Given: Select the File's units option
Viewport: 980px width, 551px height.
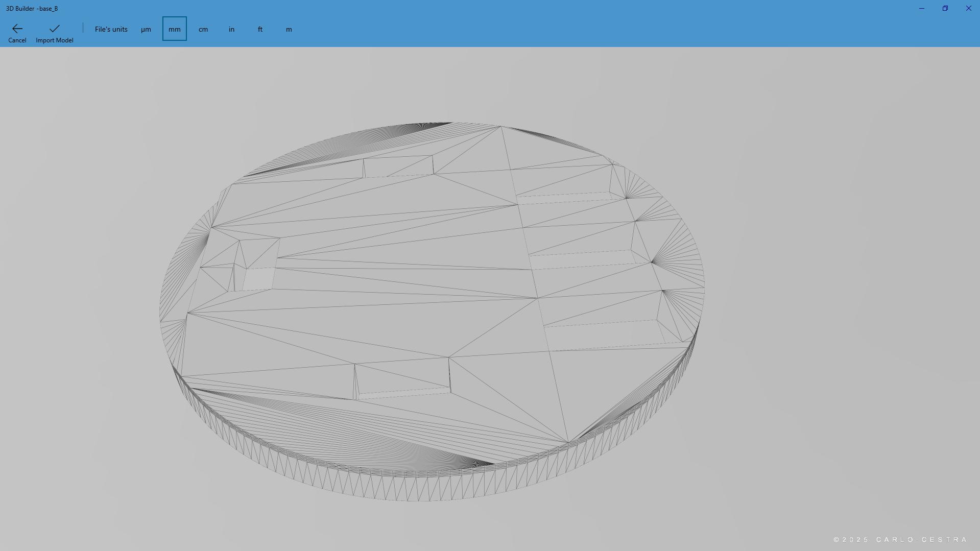Looking at the screenshot, I should pyautogui.click(x=111, y=29).
